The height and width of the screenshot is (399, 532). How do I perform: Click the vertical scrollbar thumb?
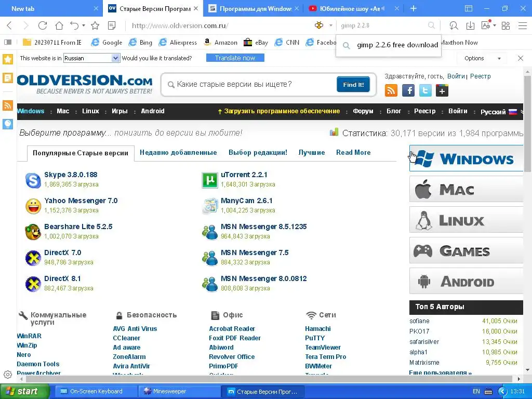pyautogui.click(x=527, y=124)
